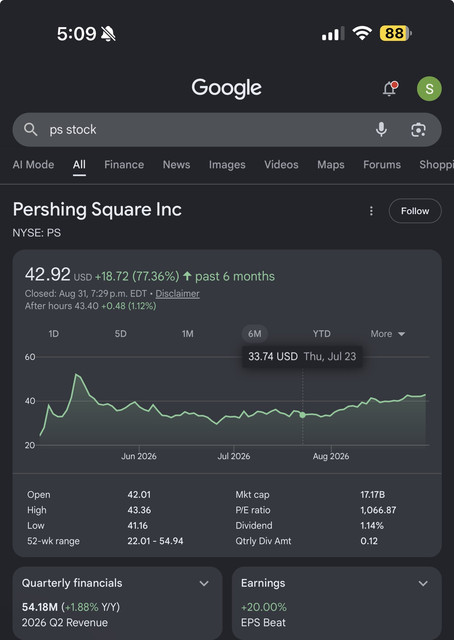Click the price peak on the stock chart
The image size is (454, 640).
[76, 374]
